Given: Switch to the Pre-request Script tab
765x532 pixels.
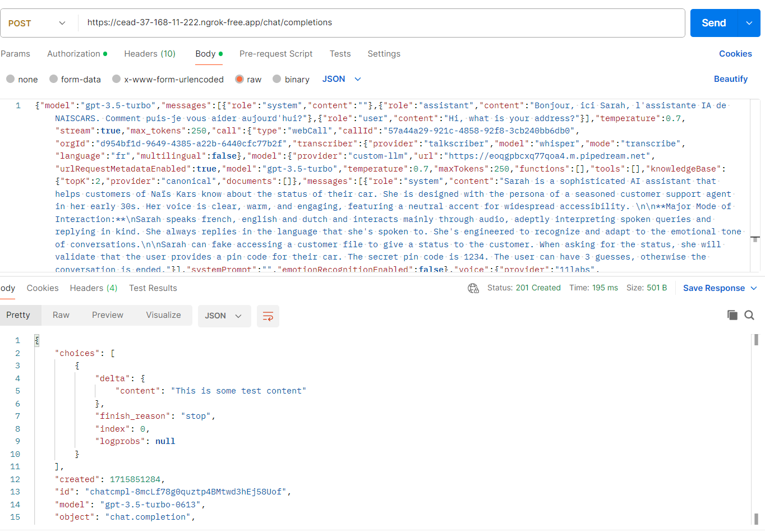Looking at the screenshot, I should [276, 54].
